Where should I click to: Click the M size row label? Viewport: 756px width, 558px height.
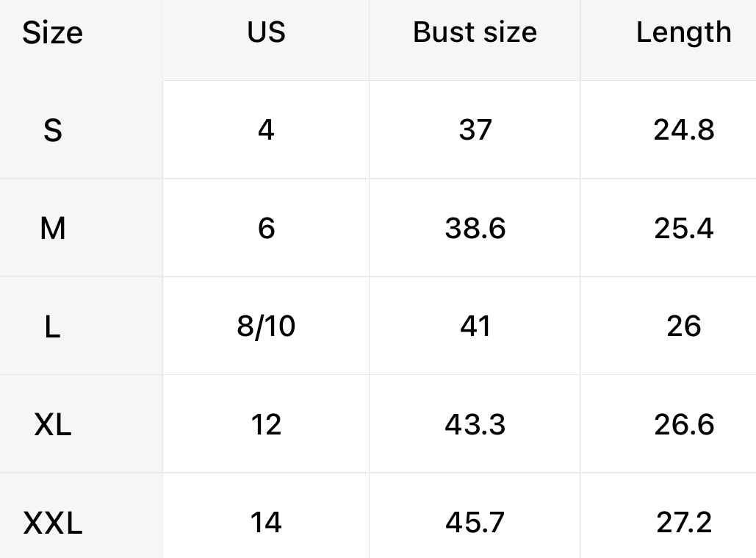point(52,229)
